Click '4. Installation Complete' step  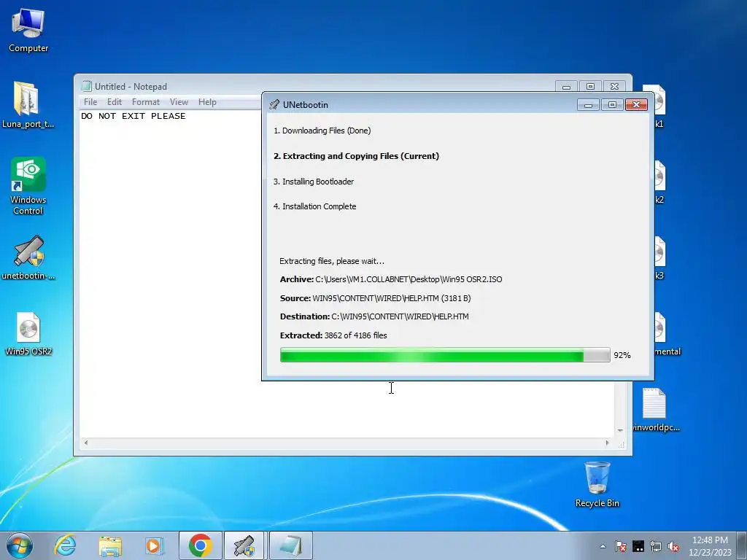(x=315, y=206)
